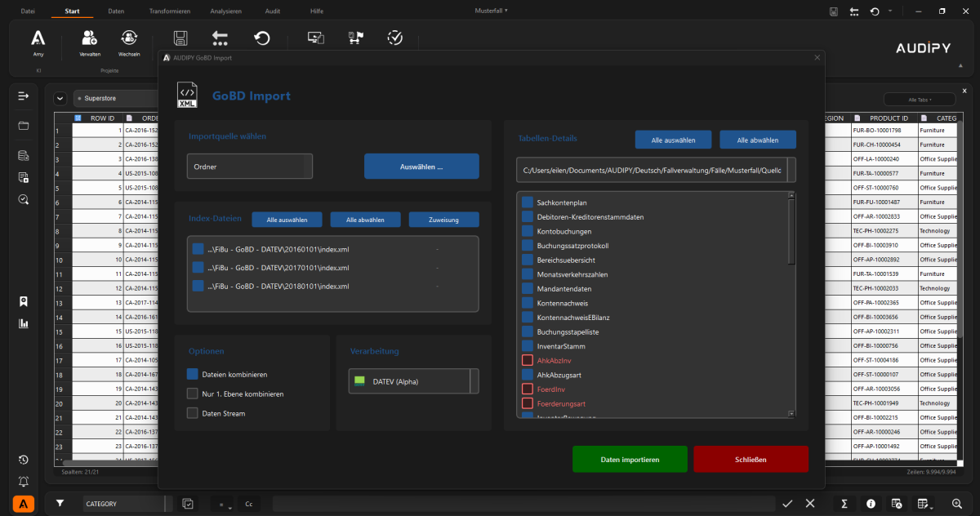Click the sum sigma icon in bottom bar

point(844,504)
